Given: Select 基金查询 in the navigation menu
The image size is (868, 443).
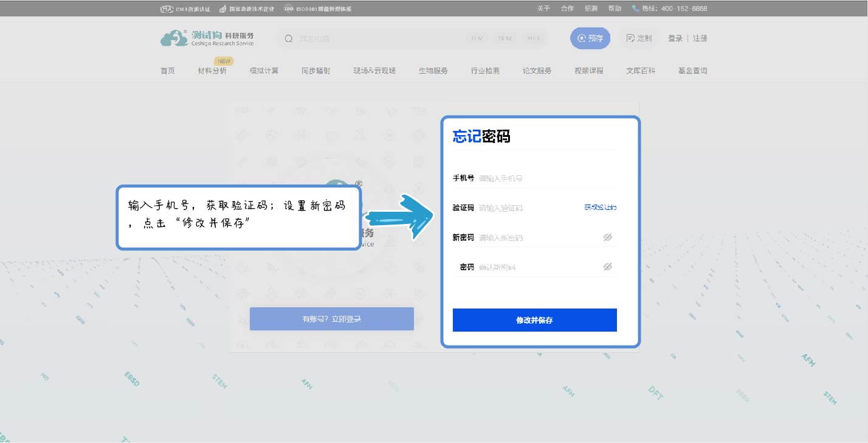Looking at the screenshot, I should pyautogui.click(x=692, y=70).
